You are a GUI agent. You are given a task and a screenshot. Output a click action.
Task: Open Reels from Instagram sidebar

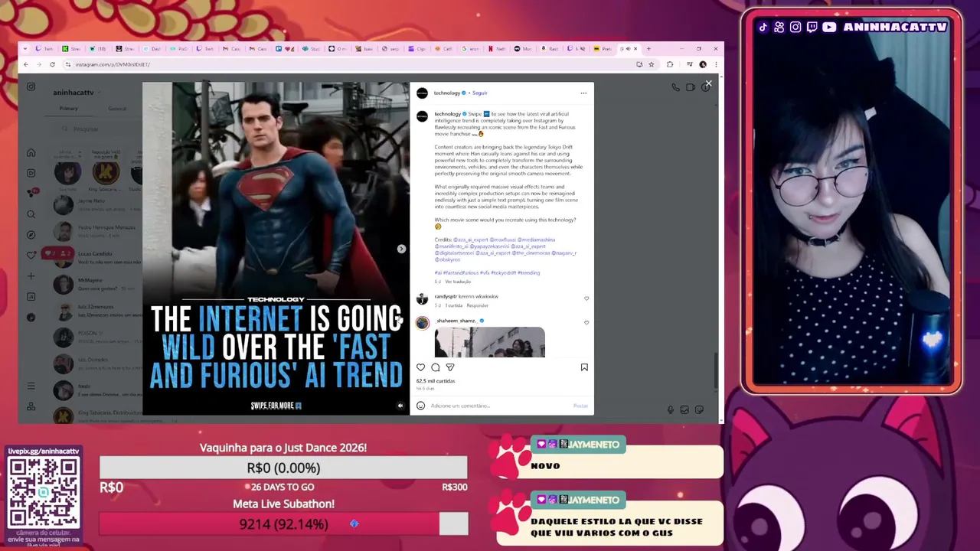click(31, 173)
